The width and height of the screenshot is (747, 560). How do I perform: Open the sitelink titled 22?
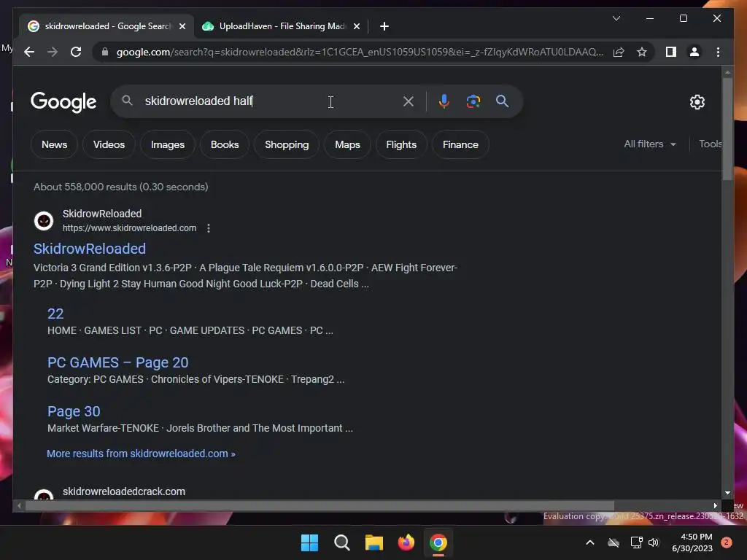point(55,314)
